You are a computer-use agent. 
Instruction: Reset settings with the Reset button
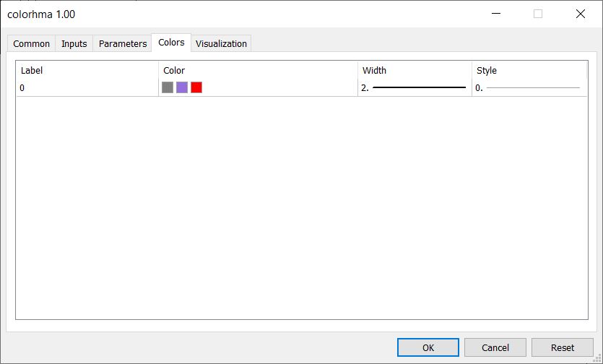[563, 347]
